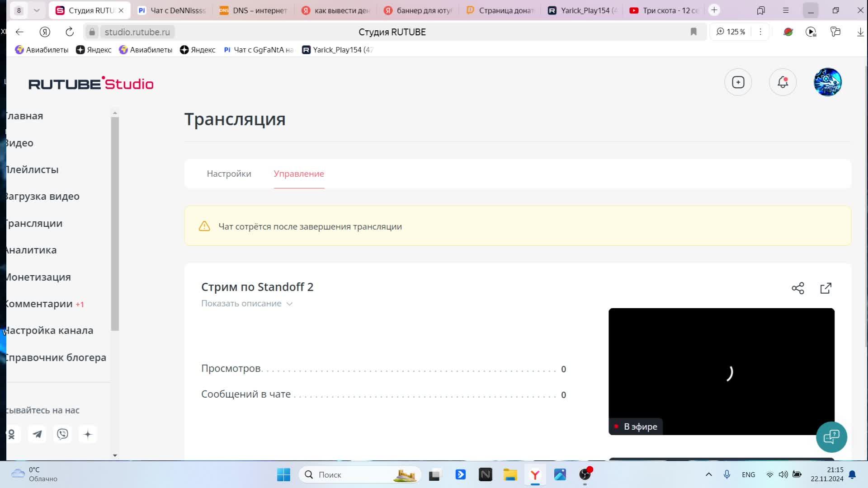This screenshot has height=488, width=868.
Task: Open Видео in the sidebar
Action: [x=19, y=143]
